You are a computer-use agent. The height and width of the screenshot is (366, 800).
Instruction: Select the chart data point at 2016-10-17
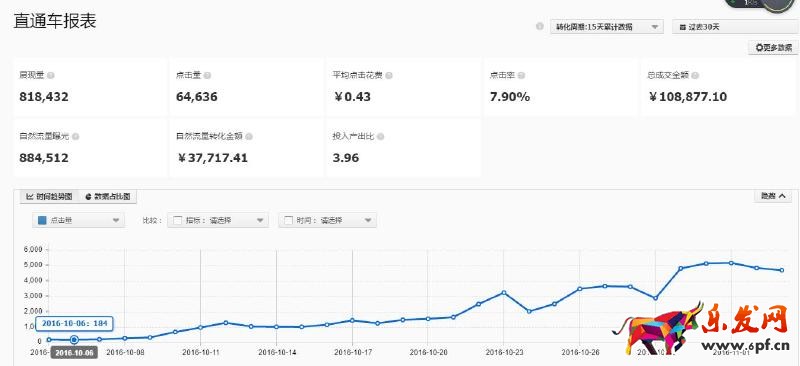click(353, 320)
